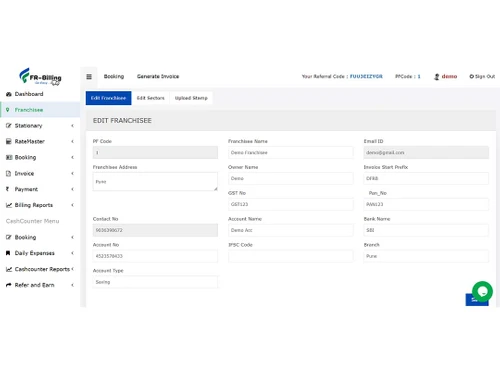This screenshot has height=375, width=500.
Task: Click the Daily Expenses bookmark icon
Action: pos(8,253)
